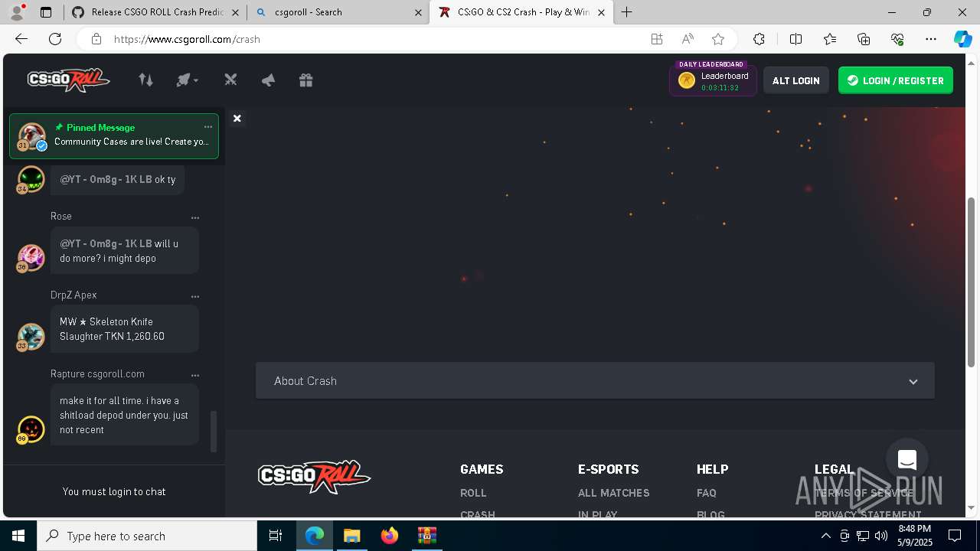Open a new browser tab
Viewport: 980px width, 551px height.
point(626,12)
